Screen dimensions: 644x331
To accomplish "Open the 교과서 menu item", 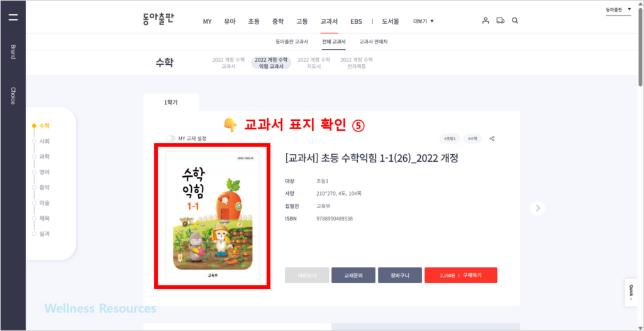I will tap(329, 21).
